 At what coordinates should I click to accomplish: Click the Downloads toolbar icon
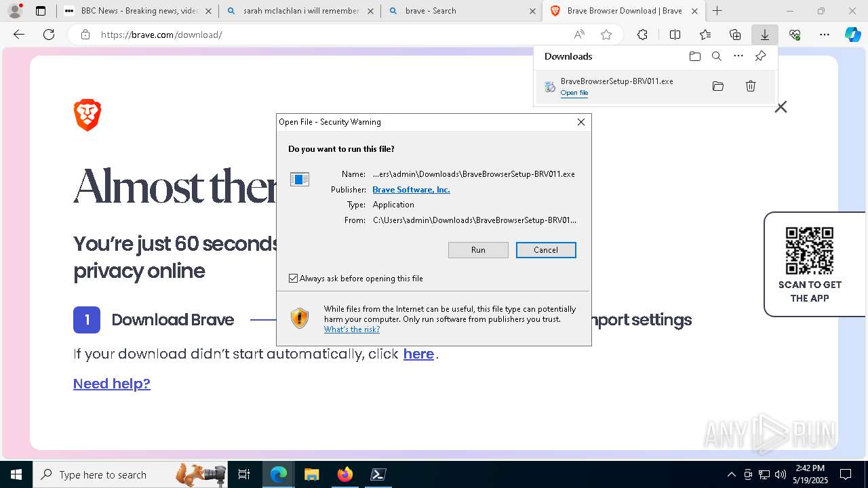765,35
